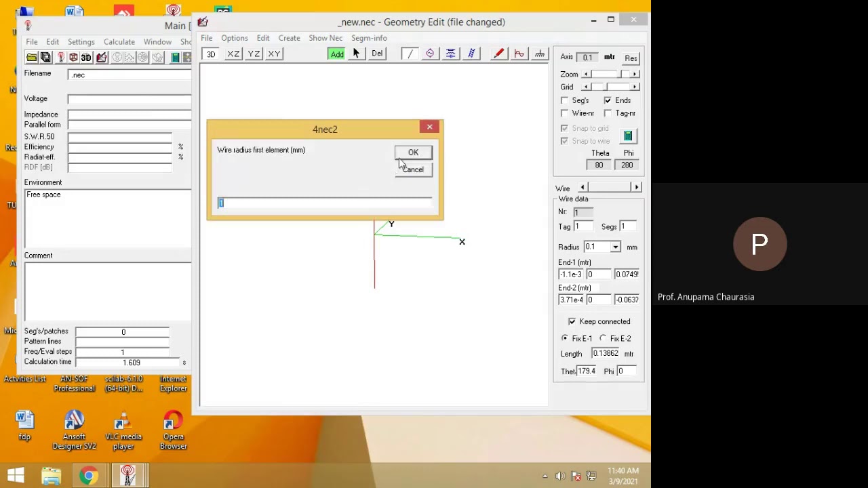The image size is (868, 488).
Task: Click the greyed polar pattern icon in Main toolbar
Action: tap(143, 58)
